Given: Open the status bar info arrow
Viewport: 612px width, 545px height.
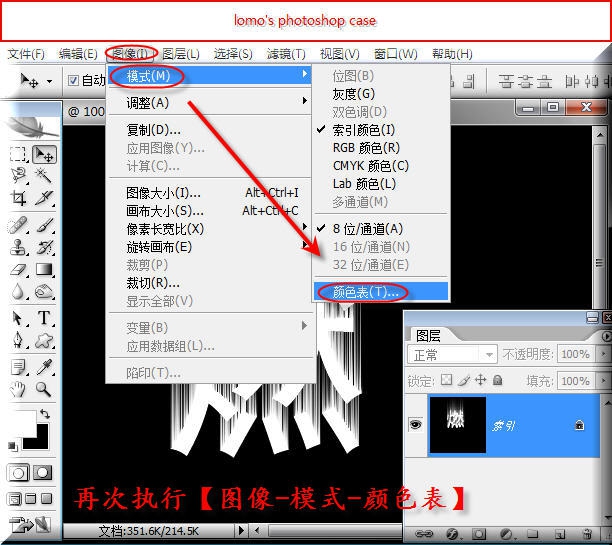Looking at the screenshot, I should pyautogui.click(x=241, y=531).
